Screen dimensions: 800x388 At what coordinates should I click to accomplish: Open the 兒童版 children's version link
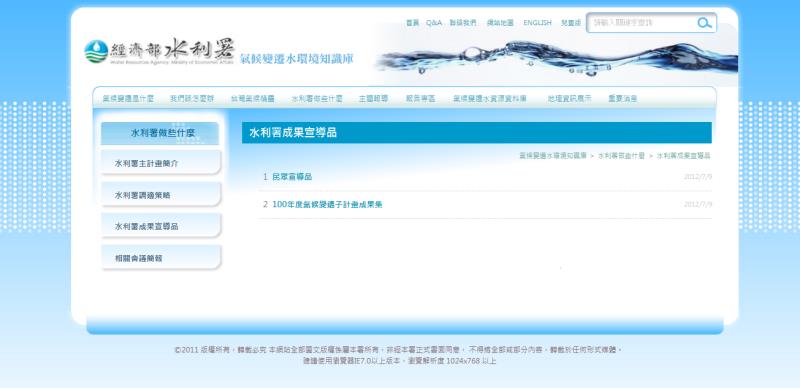571,23
